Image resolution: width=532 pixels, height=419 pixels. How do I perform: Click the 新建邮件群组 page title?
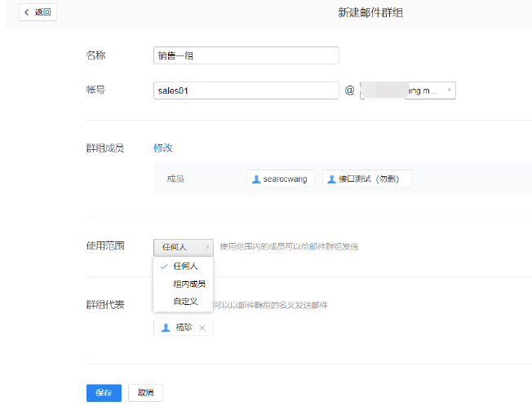pyautogui.click(x=370, y=12)
